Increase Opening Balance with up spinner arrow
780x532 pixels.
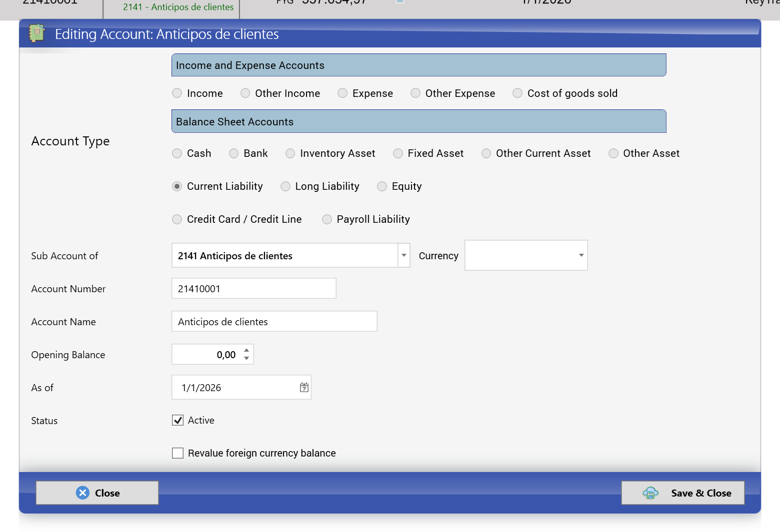pos(246,350)
